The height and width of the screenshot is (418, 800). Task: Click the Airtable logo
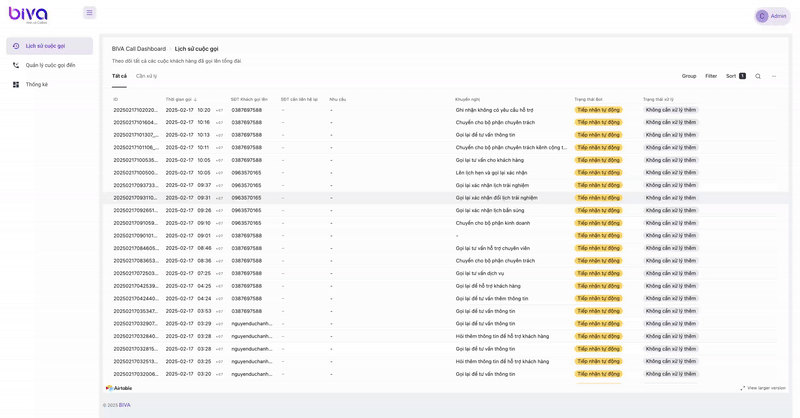point(119,388)
